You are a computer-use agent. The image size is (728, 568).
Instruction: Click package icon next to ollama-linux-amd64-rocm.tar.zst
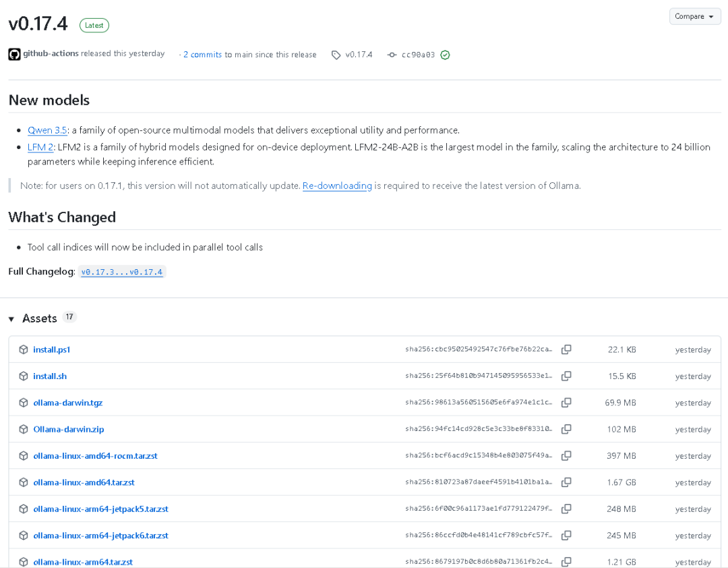(23, 455)
